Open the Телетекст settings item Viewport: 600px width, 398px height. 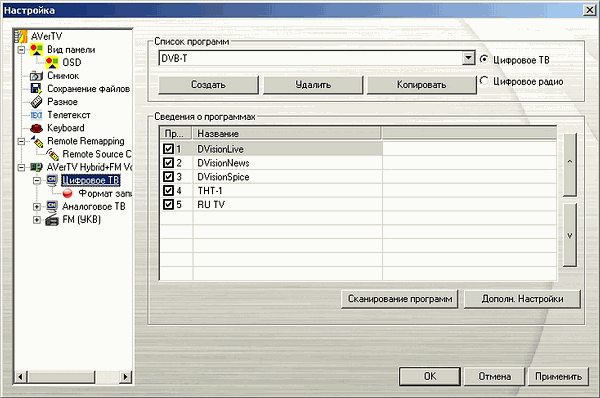click(69, 115)
